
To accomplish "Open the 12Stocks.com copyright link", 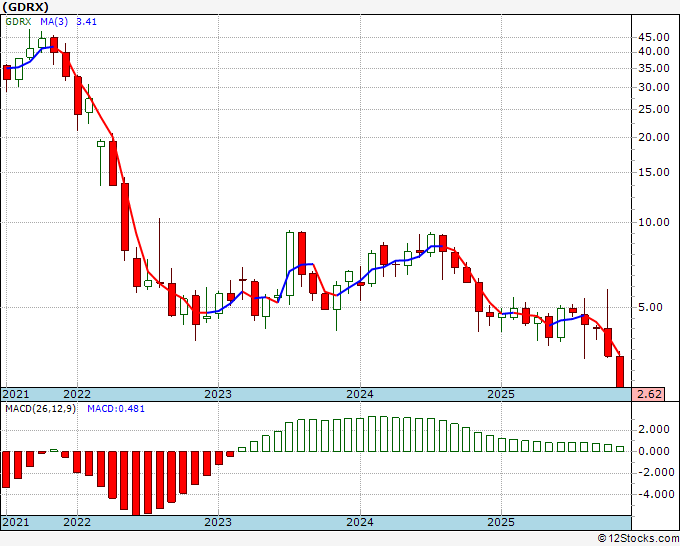I will pos(638,539).
